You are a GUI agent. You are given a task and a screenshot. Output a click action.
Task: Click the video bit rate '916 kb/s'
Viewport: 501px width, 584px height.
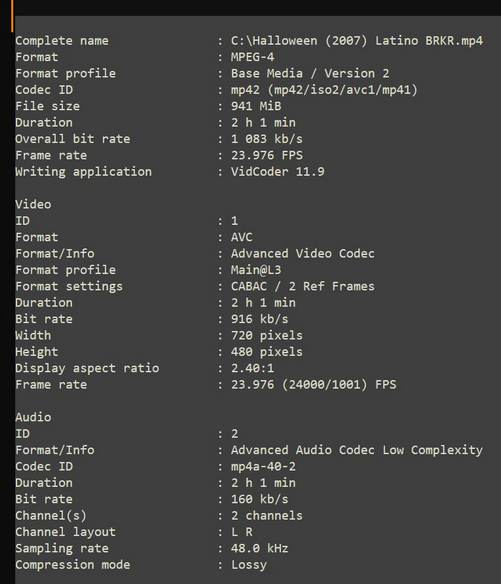click(x=260, y=319)
